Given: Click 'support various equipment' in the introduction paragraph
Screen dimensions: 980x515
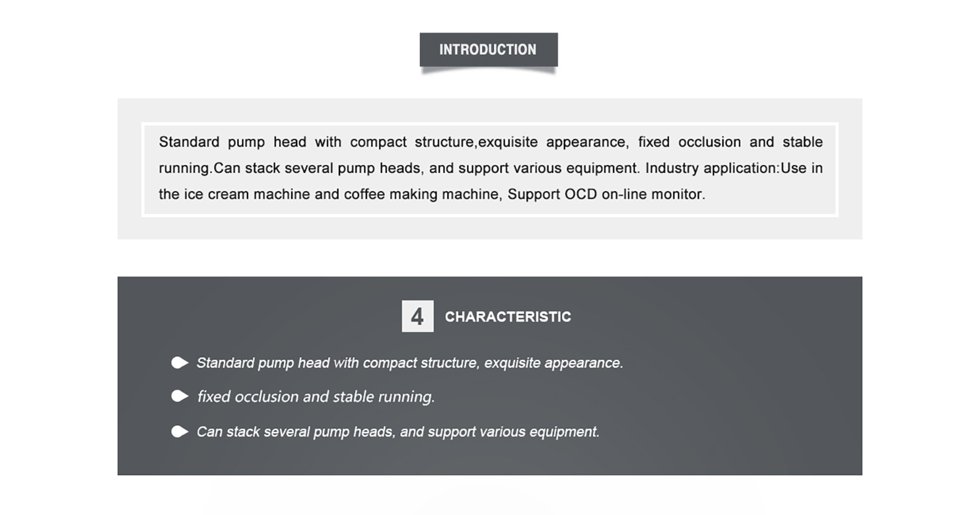Looking at the screenshot, I should (549, 168).
